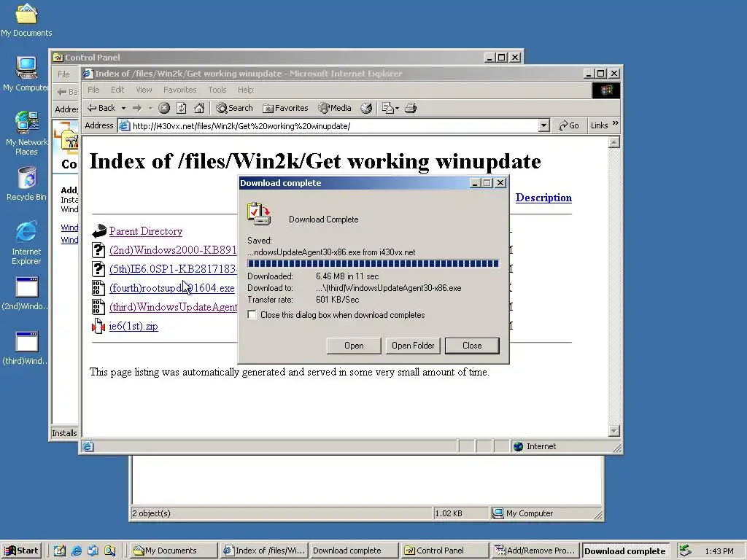Screen dimensions: 747x560
Task: Open the Search pane in IE toolbar
Action: click(234, 108)
